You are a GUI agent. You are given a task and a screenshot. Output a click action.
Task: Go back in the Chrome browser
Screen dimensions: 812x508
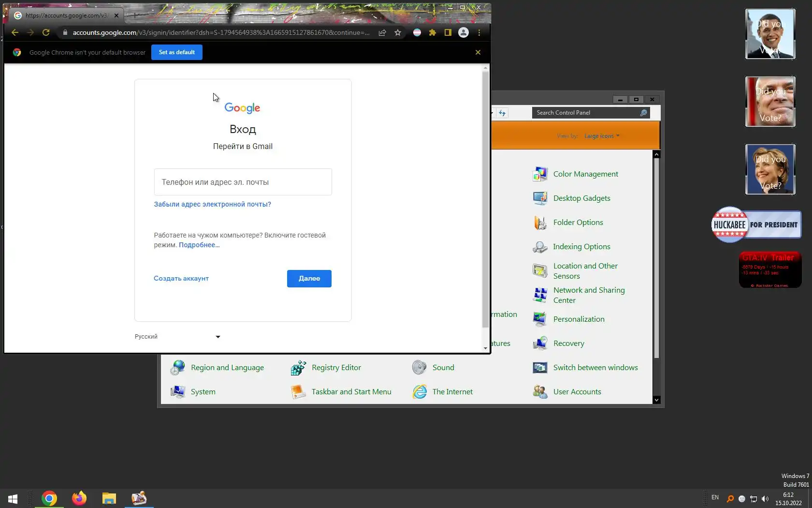pos(15,32)
